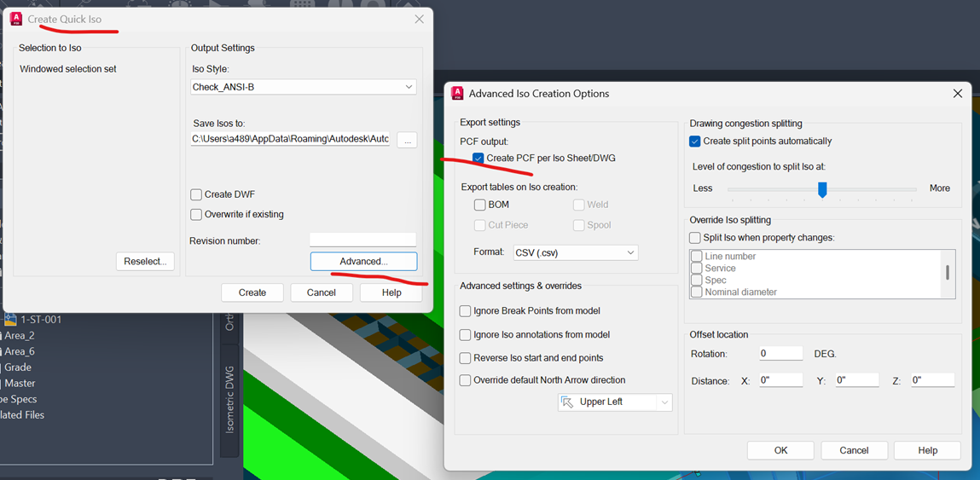Click the property list scrollbar thumb

948,272
